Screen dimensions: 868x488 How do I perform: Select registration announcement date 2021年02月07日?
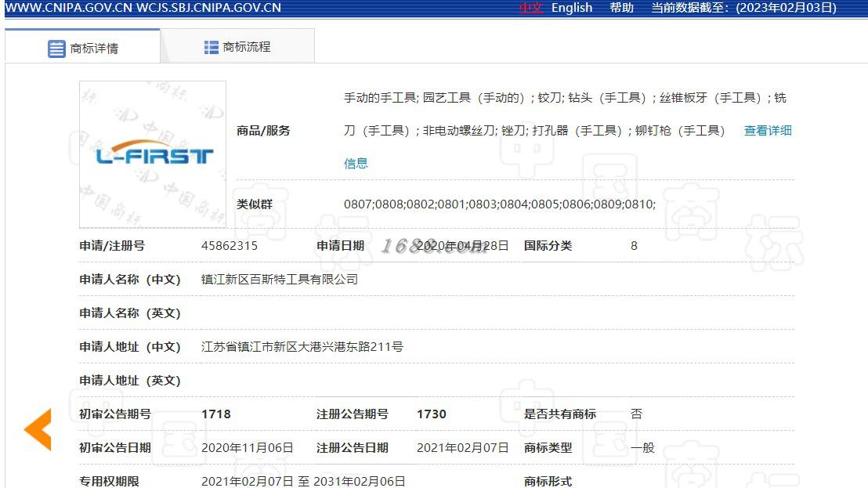[463, 447]
